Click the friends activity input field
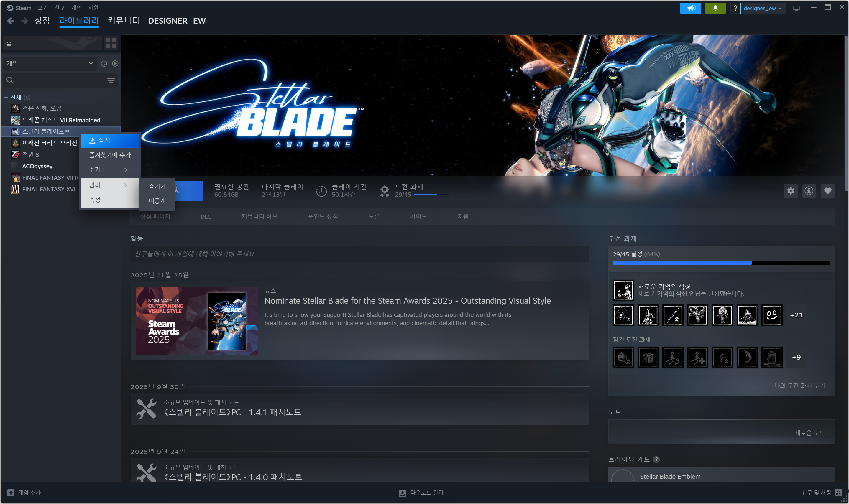849x504 pixels. (x=360, y=254)
